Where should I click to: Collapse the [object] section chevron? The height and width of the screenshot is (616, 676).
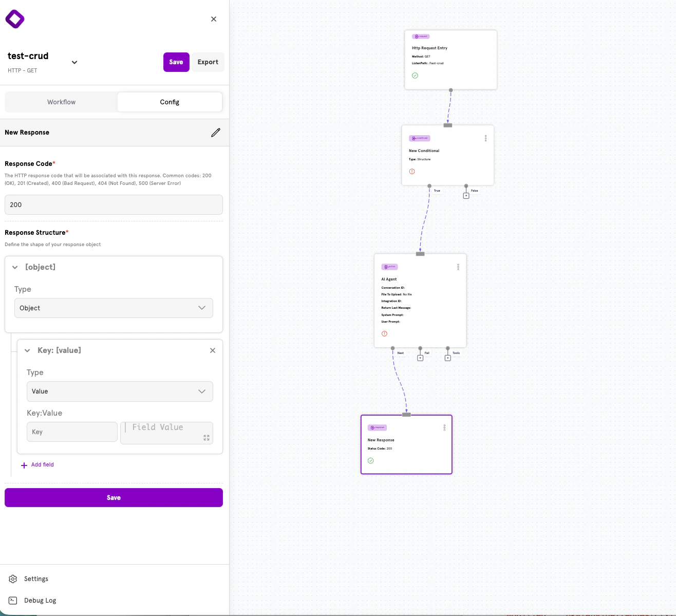point(15,267)
